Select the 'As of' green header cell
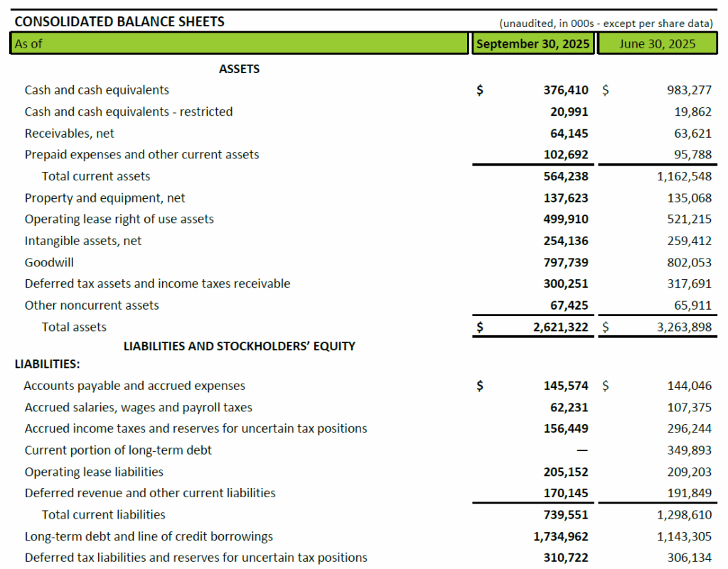Image resolution: width=728 pixels, height=569 pixels. 240,43
